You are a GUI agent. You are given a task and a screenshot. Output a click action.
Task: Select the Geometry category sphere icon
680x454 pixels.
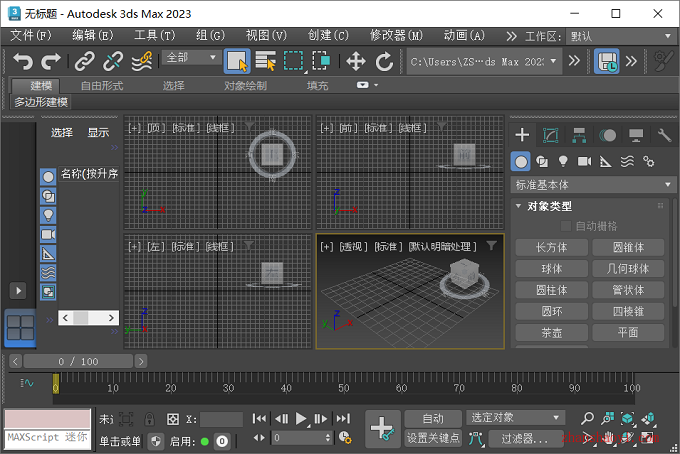[521, 162]
